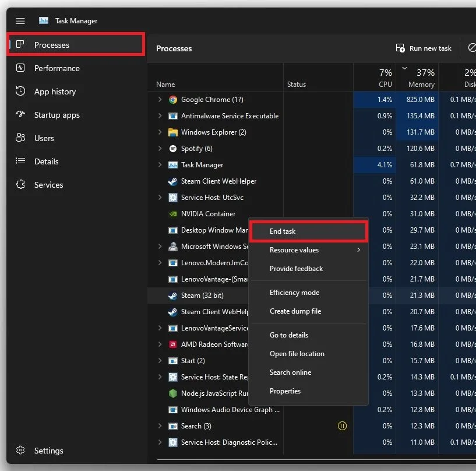Click the NVIDIA Container icon
The width and height of the screenshot is (476, 471).
(x=173, y=214)
